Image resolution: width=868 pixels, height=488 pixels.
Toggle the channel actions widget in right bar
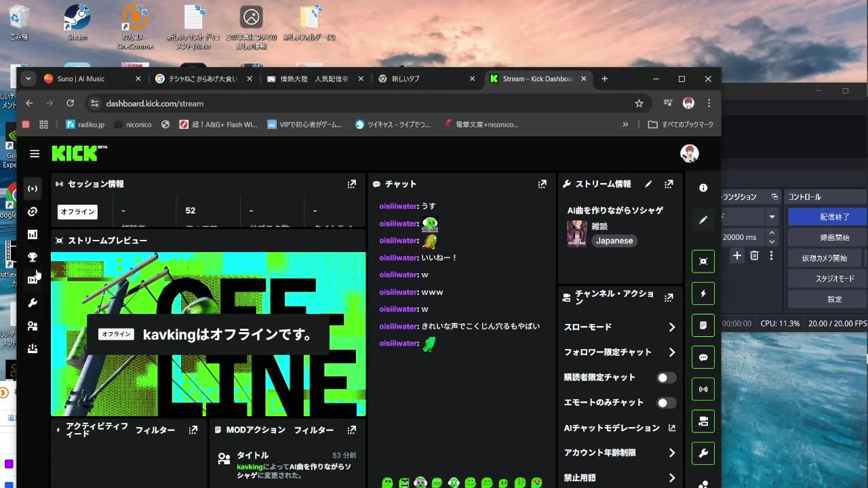(703, 422)
